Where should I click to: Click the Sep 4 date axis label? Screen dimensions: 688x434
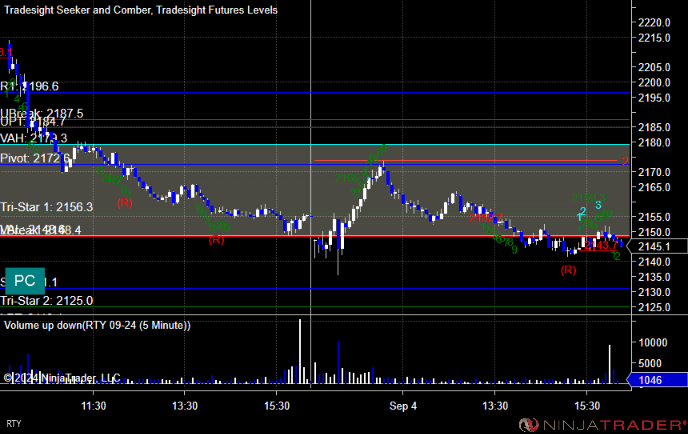pos(403,406)
